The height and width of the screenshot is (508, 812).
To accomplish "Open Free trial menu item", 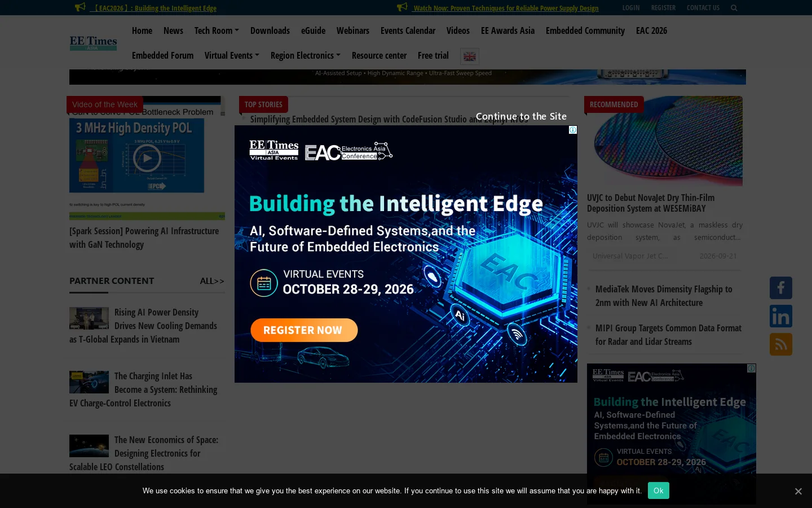I will click(433, 55).
